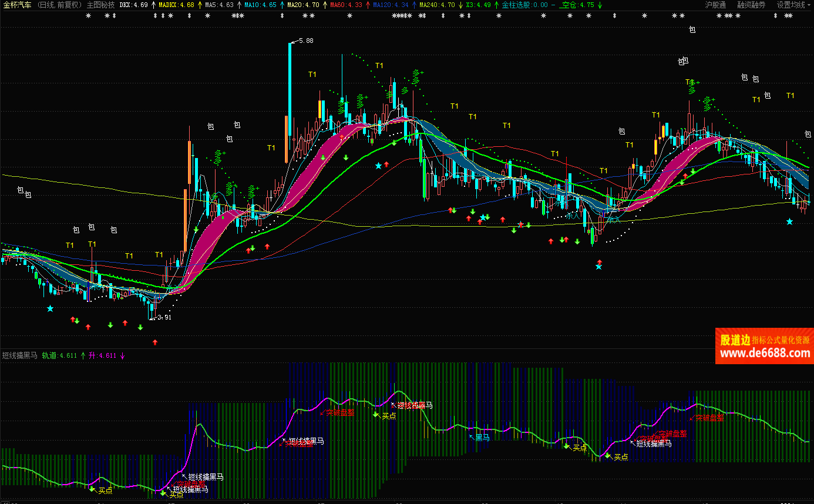Image resolution: width=814 pixels, height=504 pixels.
Task: Click the red MA60:4.33 value
Action: pyautogui.click(x=346, y=5)
